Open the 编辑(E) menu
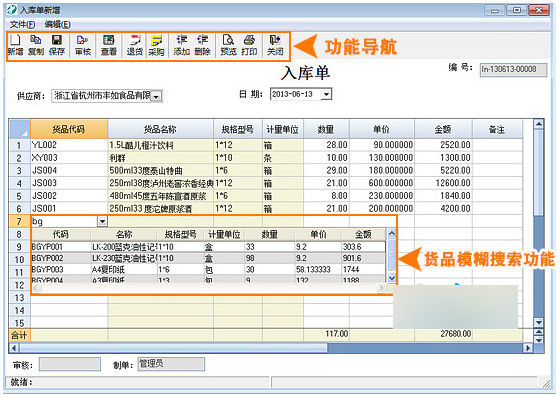 58,24
